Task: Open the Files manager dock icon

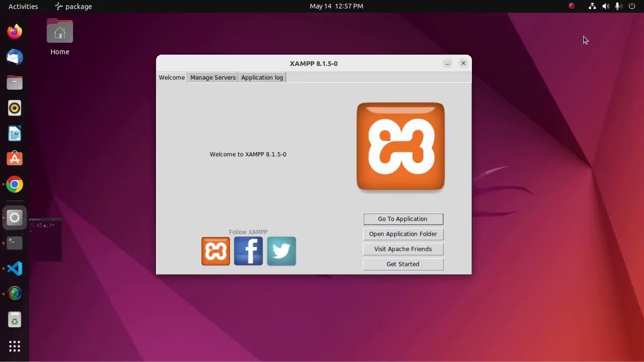Action: pyautogui.click(x=15, y=82)
